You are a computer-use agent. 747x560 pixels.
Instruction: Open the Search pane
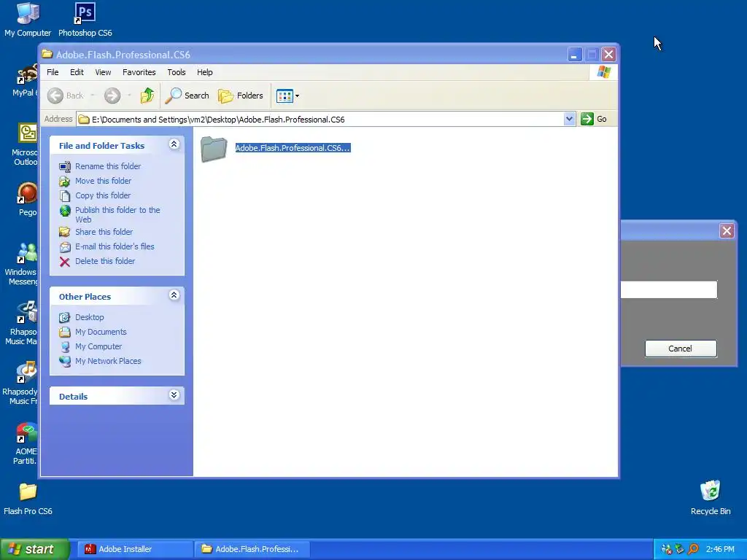click(187, 96)
